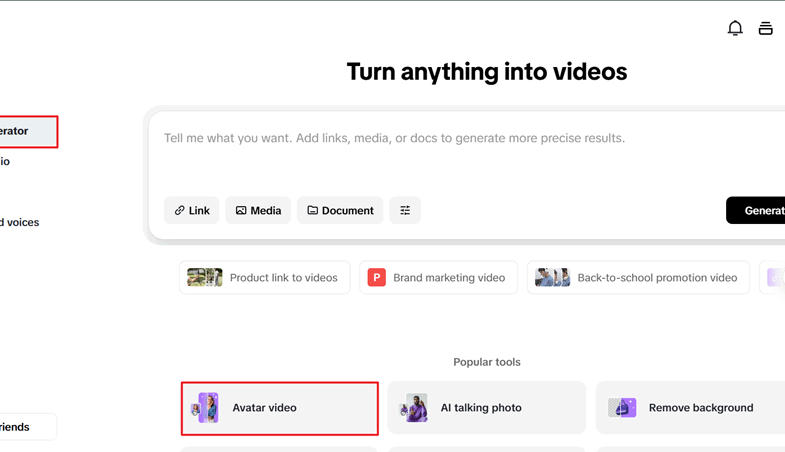Attach a Document to the prompt
The width and height of the screenshot is (785, 452).
tap(340, 210)
